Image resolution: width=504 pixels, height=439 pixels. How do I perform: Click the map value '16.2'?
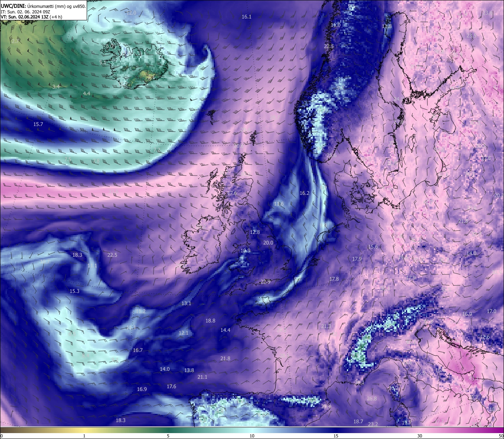(x=304, y=193)
